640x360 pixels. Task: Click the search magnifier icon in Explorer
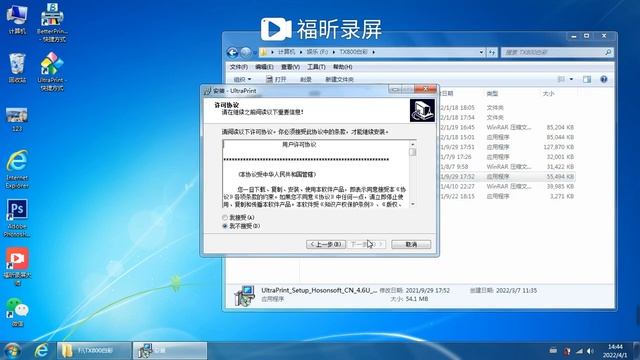pyautogui.click(x=608, y=52)
